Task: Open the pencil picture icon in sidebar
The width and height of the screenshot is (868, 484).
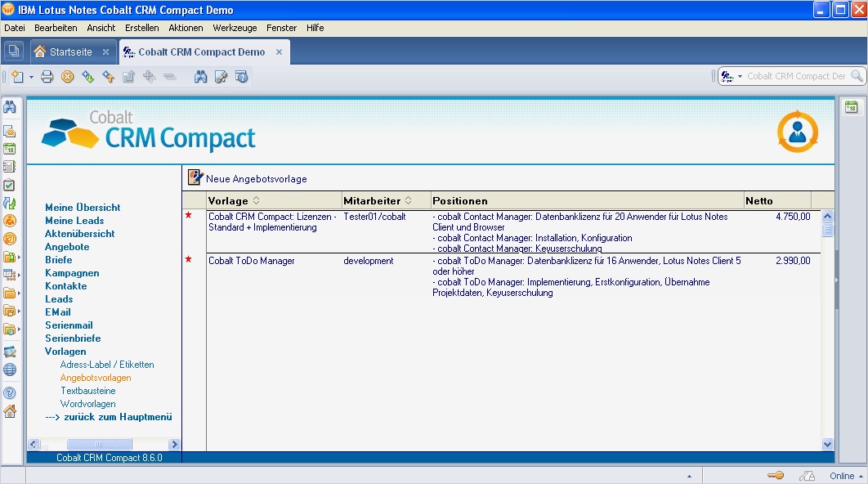Action: click(x=10, y=352)
